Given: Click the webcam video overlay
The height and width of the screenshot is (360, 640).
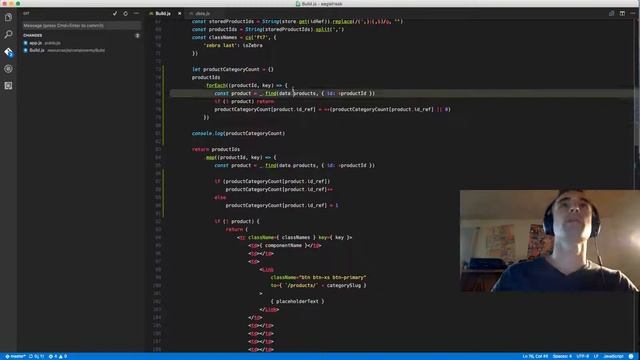Looking at the screenshot, I should pyautogui.click(x=550, y=241).
